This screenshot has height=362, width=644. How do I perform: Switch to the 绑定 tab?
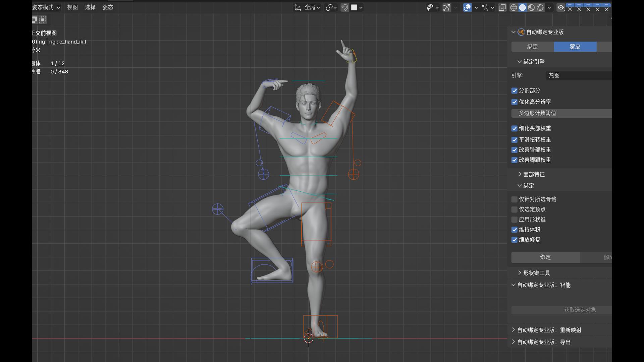(x=532, y=47)
